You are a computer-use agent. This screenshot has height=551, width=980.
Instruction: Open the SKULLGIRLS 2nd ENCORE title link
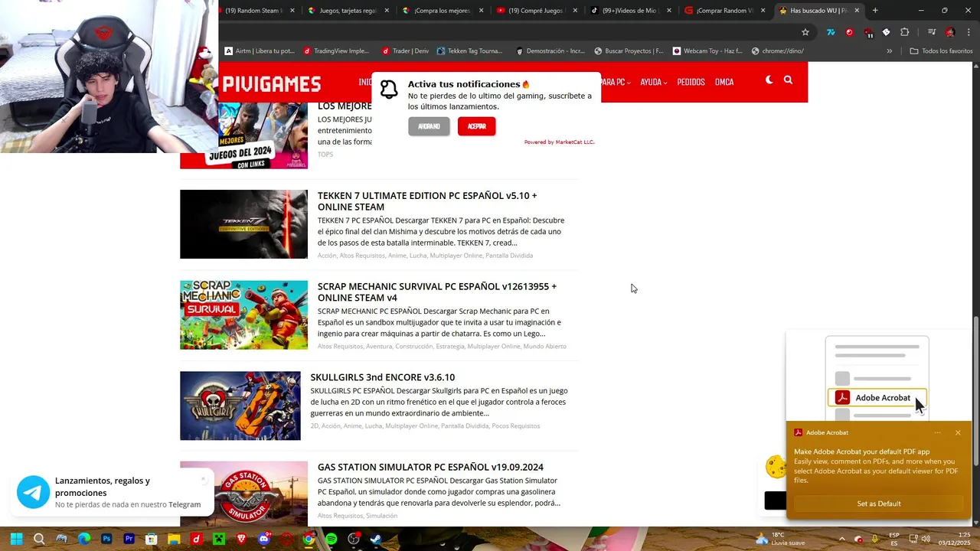tap(382, 377)
